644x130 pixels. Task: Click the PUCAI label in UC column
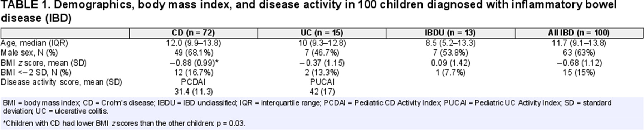click(x=322, y=82)
